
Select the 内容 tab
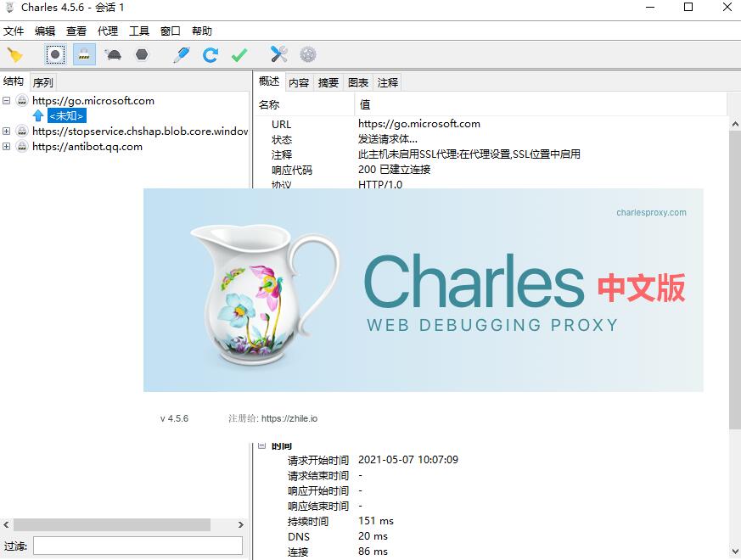point(299,82)
